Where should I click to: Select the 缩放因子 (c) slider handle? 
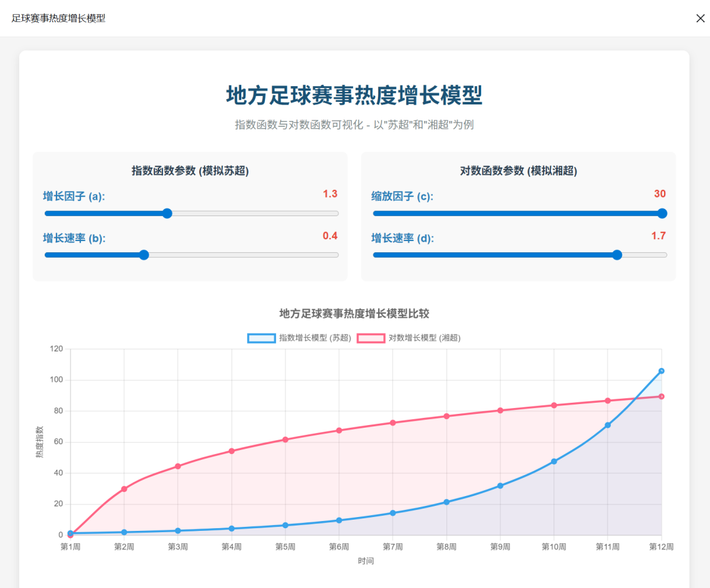662,214
